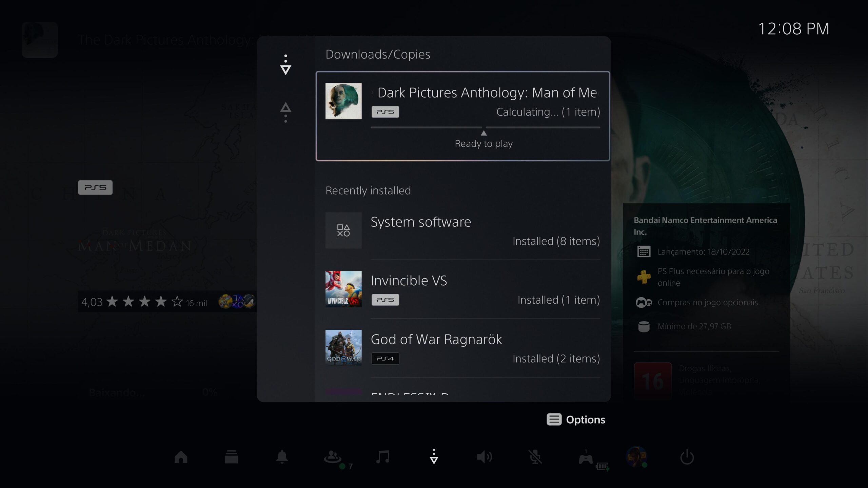Open the Power icon
868x488 pixels.
687,457
